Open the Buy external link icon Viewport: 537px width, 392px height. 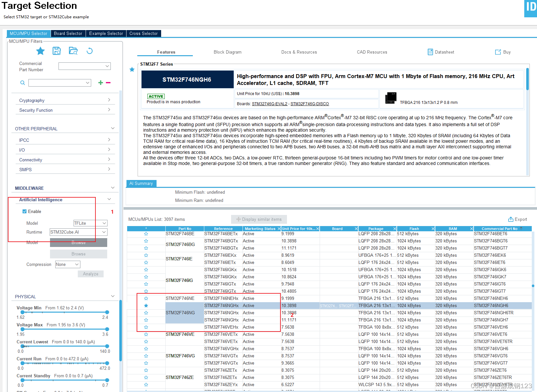[x=498, y=52]
